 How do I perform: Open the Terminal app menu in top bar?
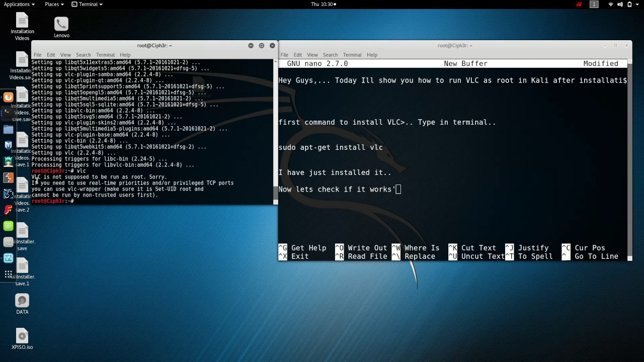coord(87,4)
